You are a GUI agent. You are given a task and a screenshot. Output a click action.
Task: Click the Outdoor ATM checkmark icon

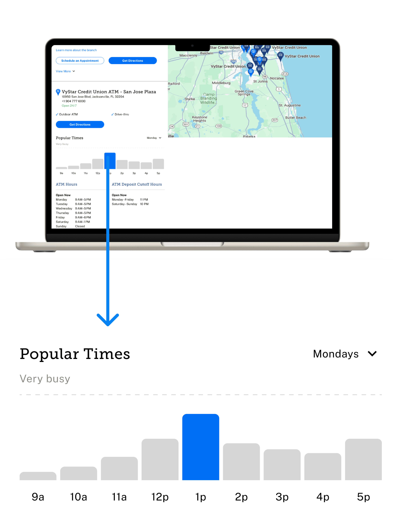click(x=57, y=114)
